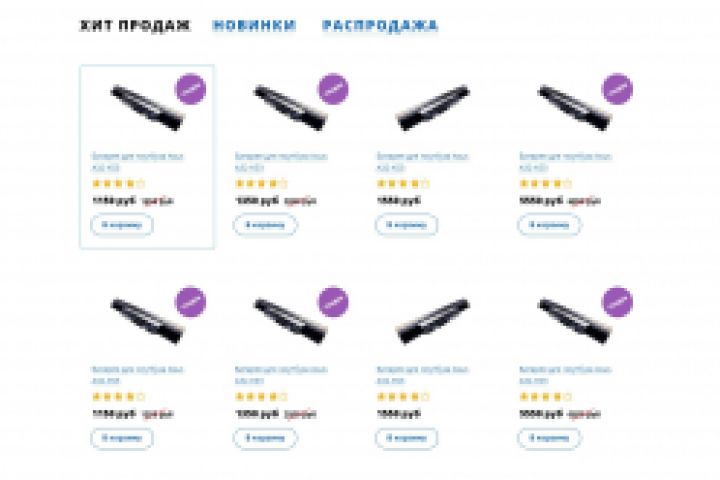Open the second bottom-row product title link
The width and height of the screenshot is (720, 480).
click(x=281, y=375)
